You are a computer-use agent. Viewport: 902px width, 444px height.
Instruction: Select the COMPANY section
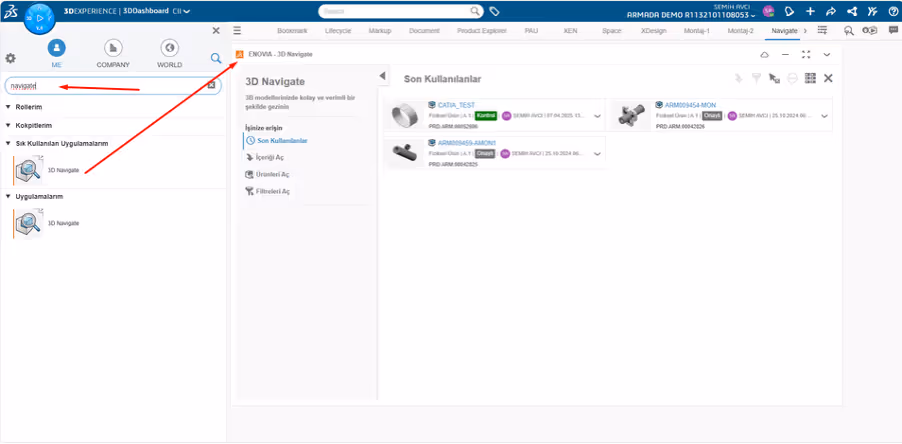click(113, 53)
